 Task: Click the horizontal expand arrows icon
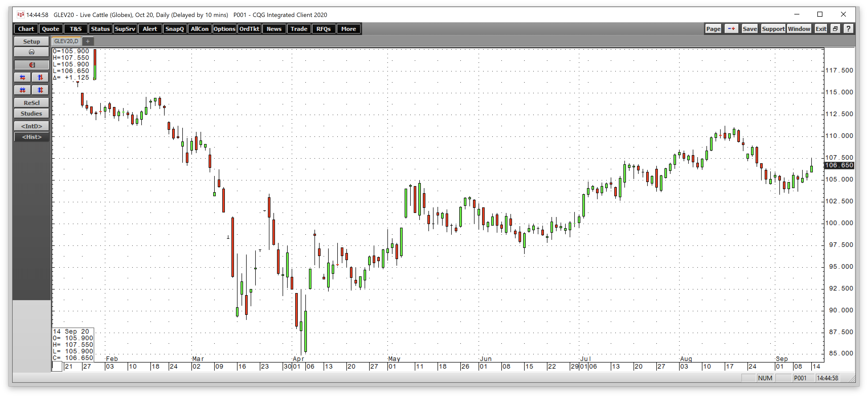23,78
